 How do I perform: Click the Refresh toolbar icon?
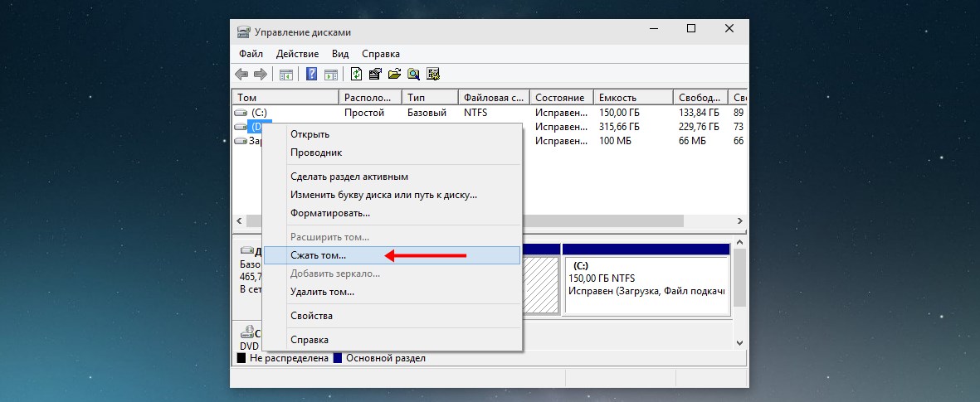(x=356, y=74)
